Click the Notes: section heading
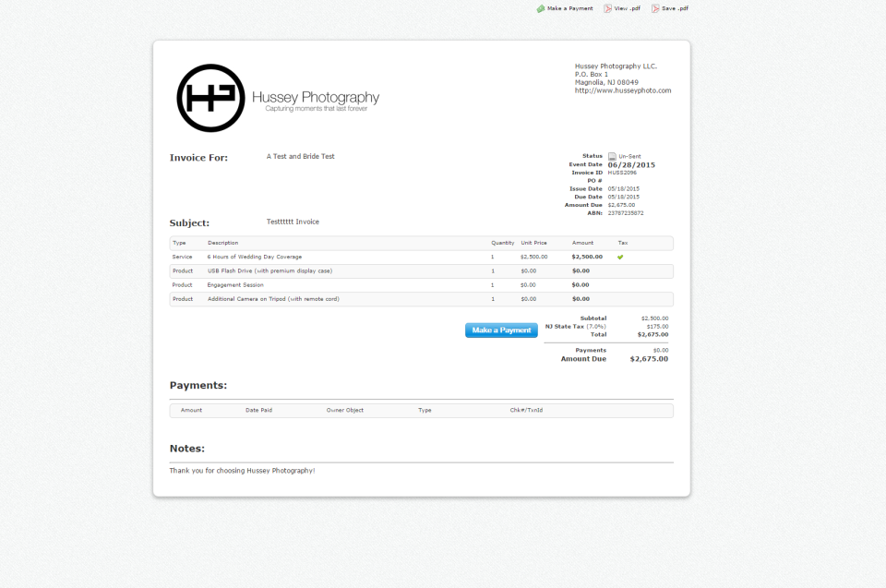 [x=187, y=449]
